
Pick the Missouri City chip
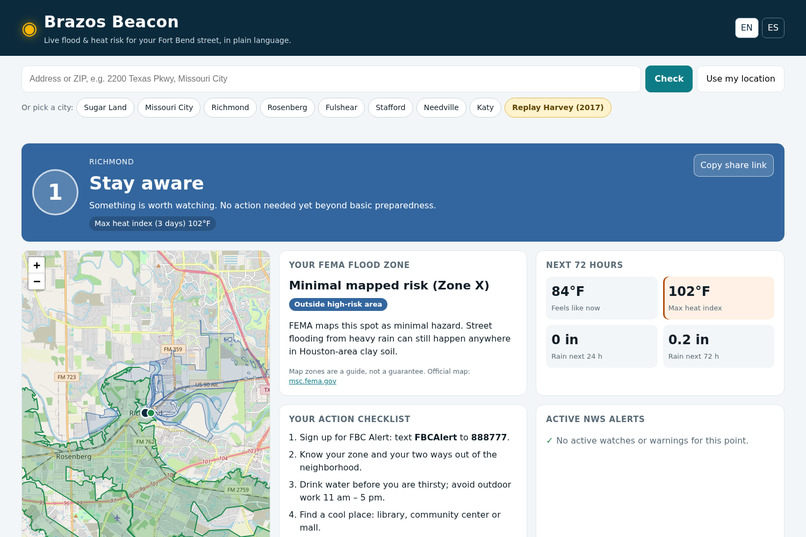tap(169, 107)
